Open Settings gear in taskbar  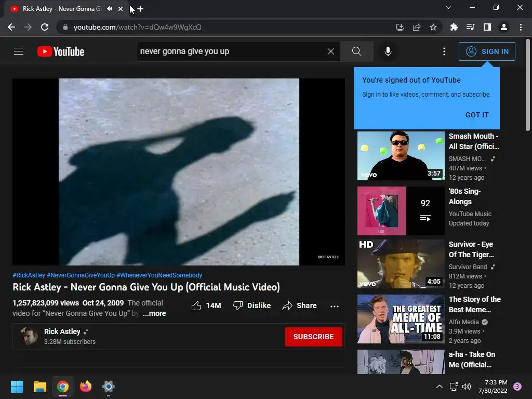(x=108, y=387)
